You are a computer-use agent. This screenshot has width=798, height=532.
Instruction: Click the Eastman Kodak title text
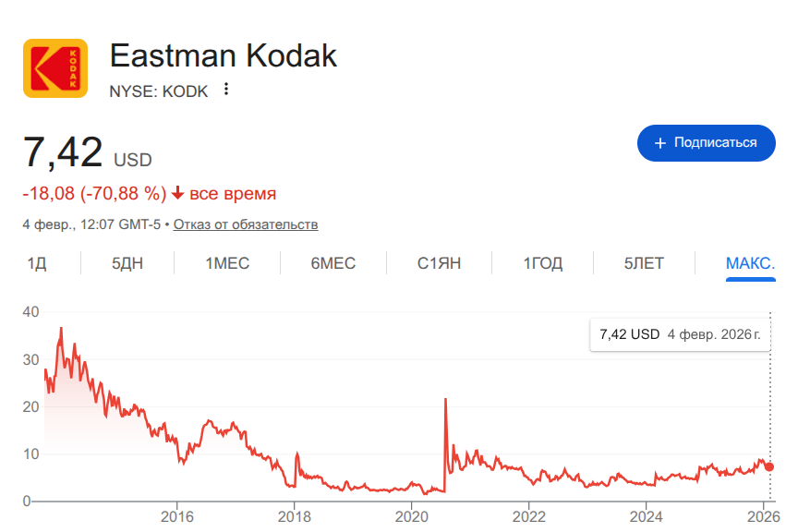223,56
